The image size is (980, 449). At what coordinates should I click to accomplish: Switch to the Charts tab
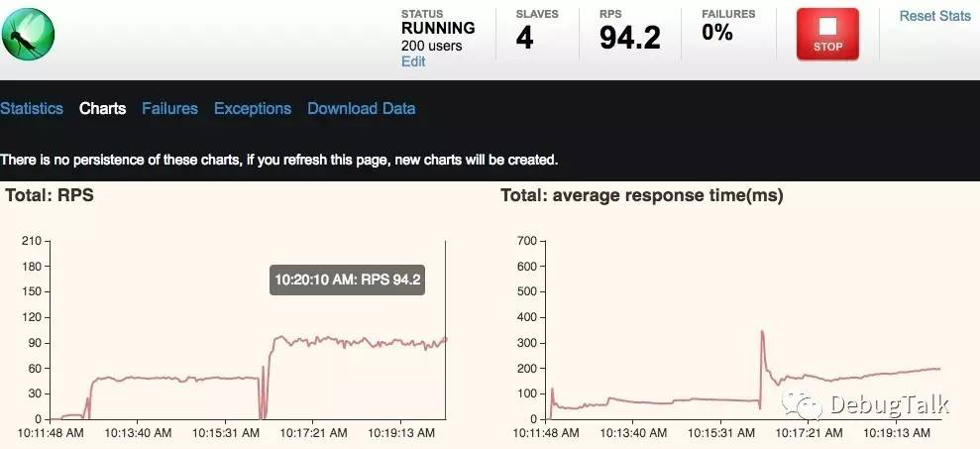point(102,108)
